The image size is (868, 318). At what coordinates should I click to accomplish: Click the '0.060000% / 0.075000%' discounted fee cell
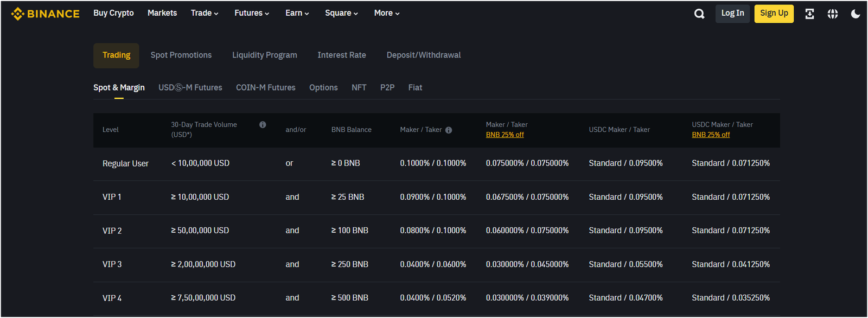527,231
